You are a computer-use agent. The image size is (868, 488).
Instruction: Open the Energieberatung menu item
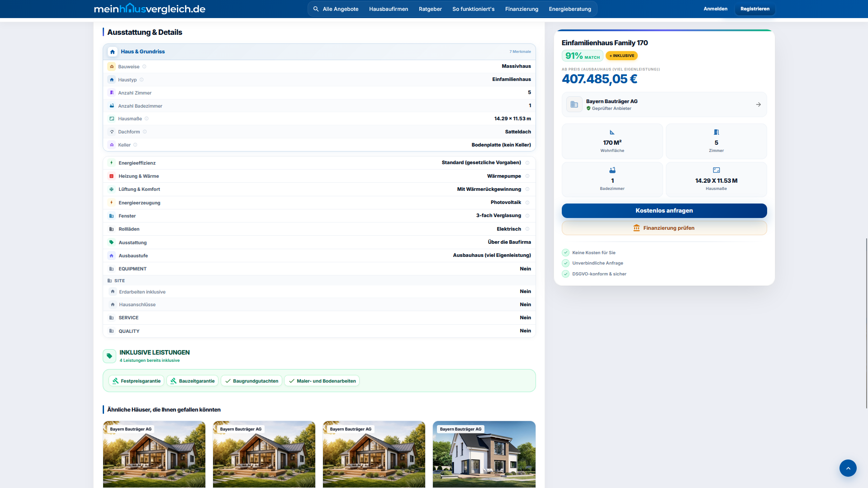tap(569, 9)
